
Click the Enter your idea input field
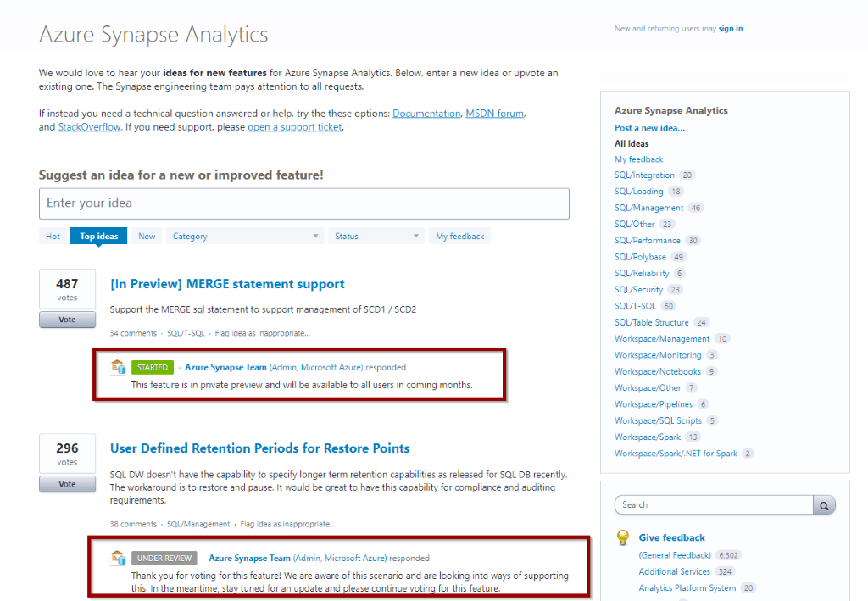[304, 203]
